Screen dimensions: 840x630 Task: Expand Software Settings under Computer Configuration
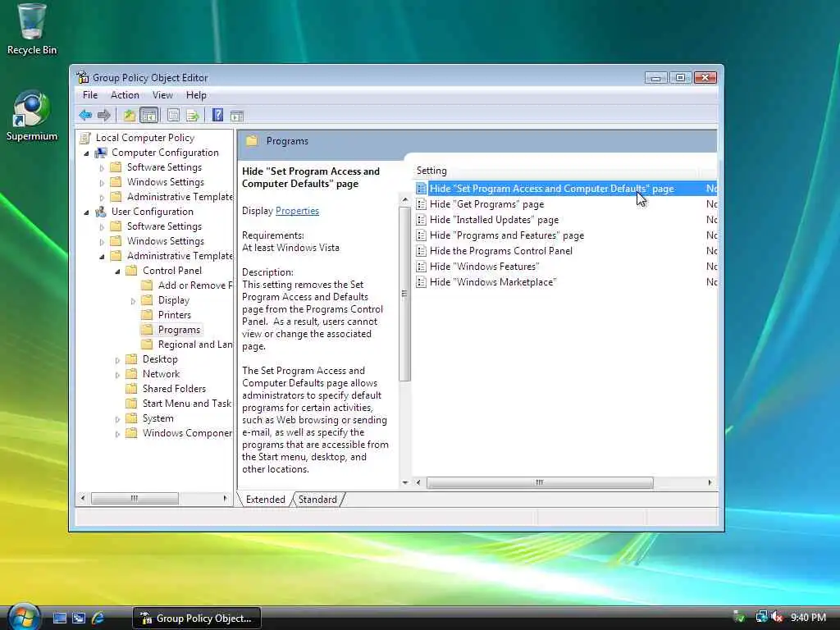click(102, 167)
